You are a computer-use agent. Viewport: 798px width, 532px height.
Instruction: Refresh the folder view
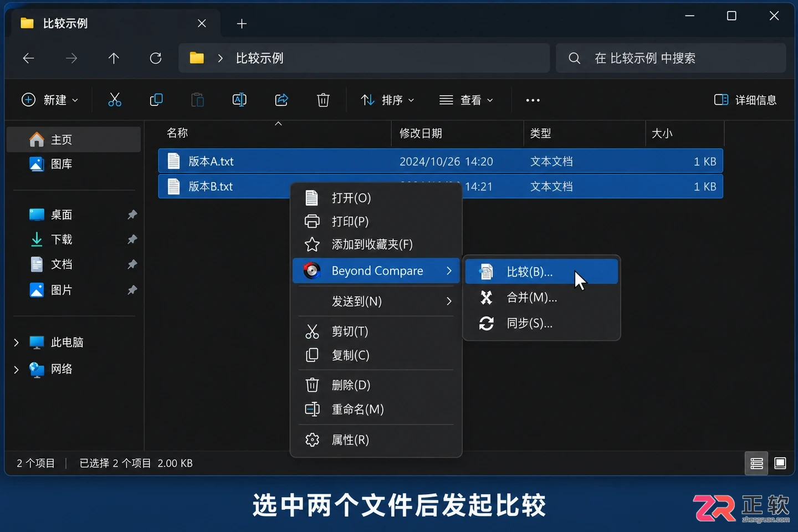[156, 58]
